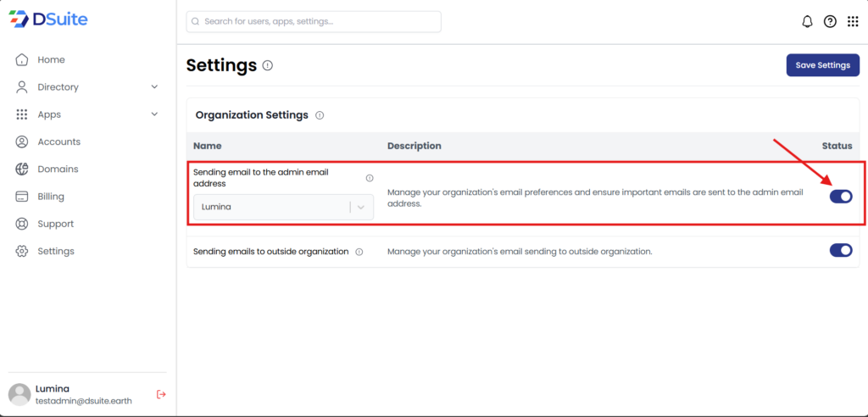Viewport: 868px width, 417px height.
Task: Click info icon for outside organization setting
Action: pyautogui.click(x=359, y=252)
